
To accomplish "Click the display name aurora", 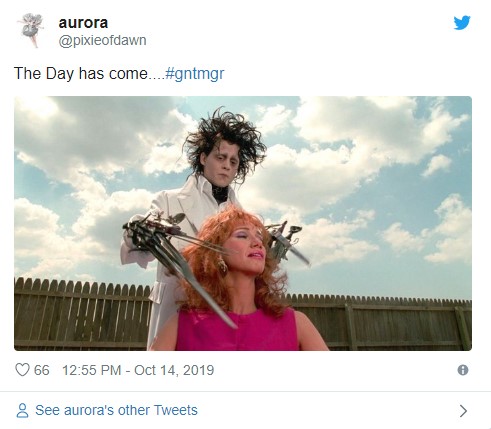I will (x=83, y=23).
